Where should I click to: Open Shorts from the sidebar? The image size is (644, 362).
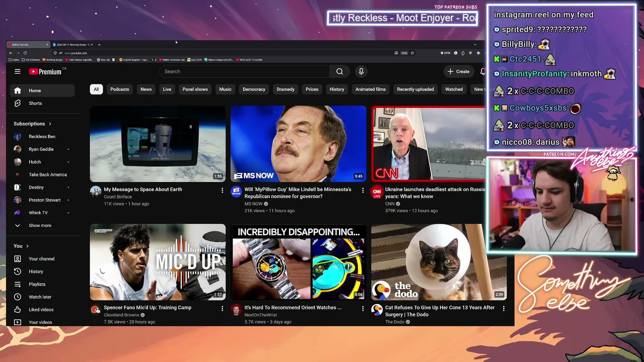coord(42,103)
